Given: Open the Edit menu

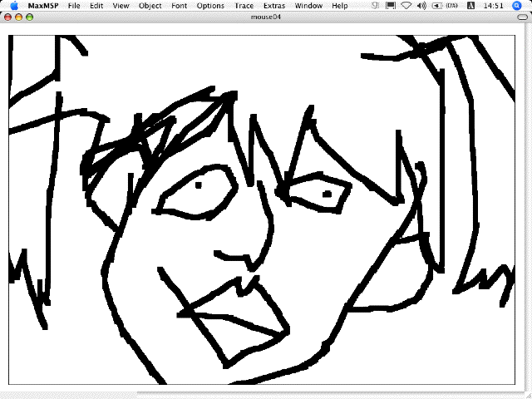Looking at the screenshot, I should click(96, 6).
